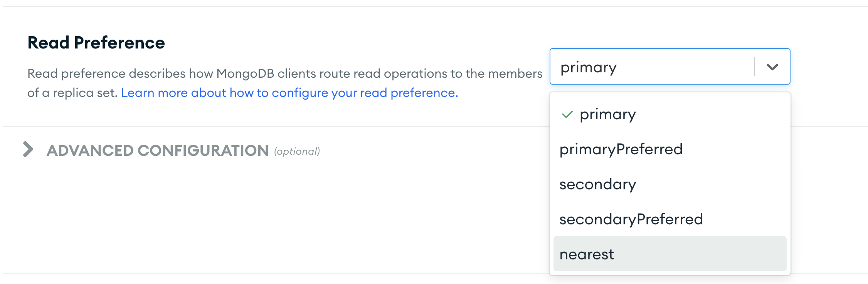Select 'secondaryPreferred' from the list

(631, 219)
